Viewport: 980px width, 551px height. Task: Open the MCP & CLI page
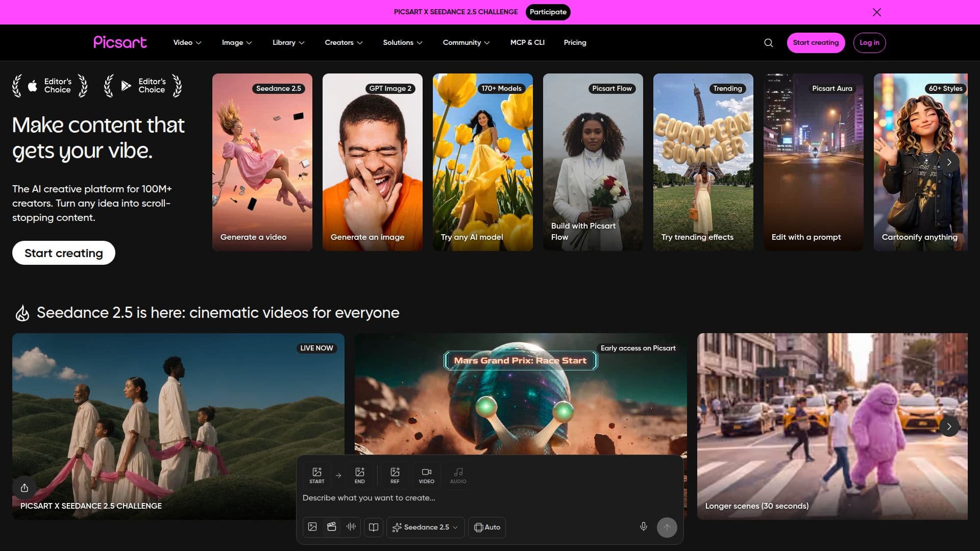pyautogui.click(x=527, y=42)
